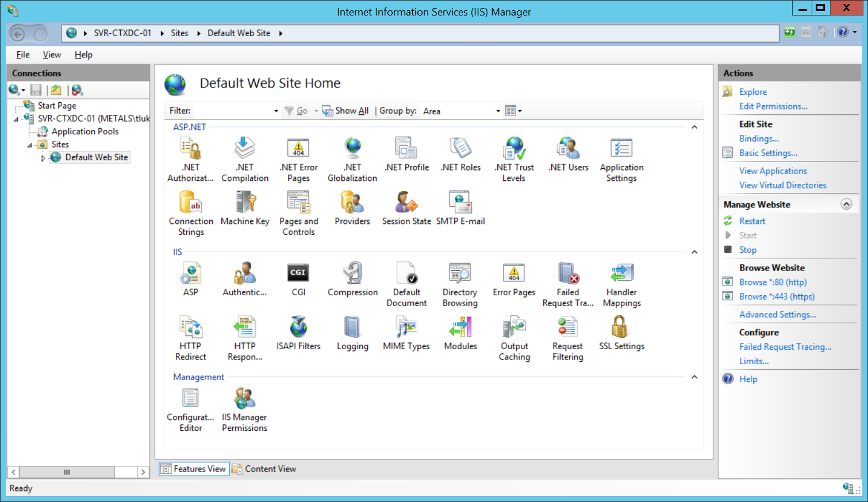The width and height of the screenshot is (868, 502).
Task: Stop the website
Action: point(747,250)
